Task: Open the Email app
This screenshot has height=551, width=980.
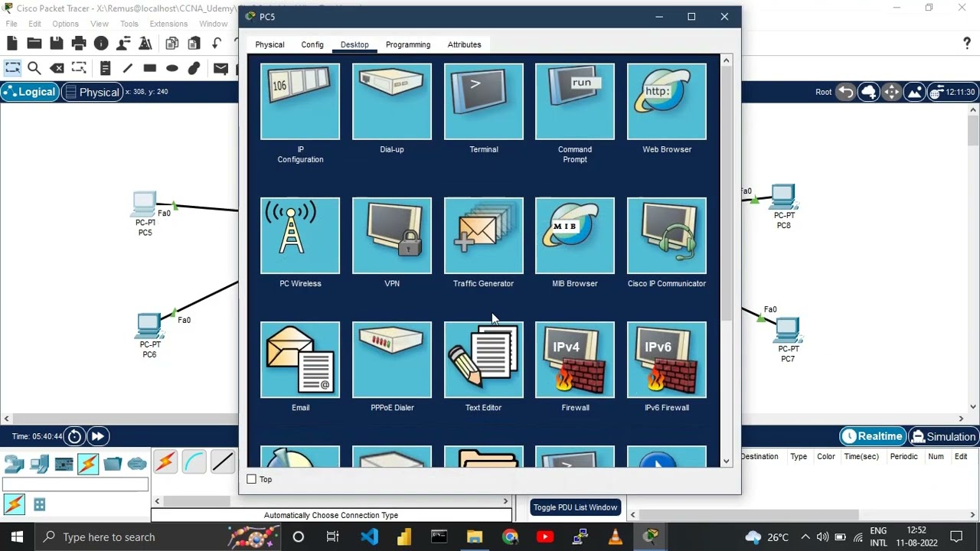Action: (x=300, y=360)
